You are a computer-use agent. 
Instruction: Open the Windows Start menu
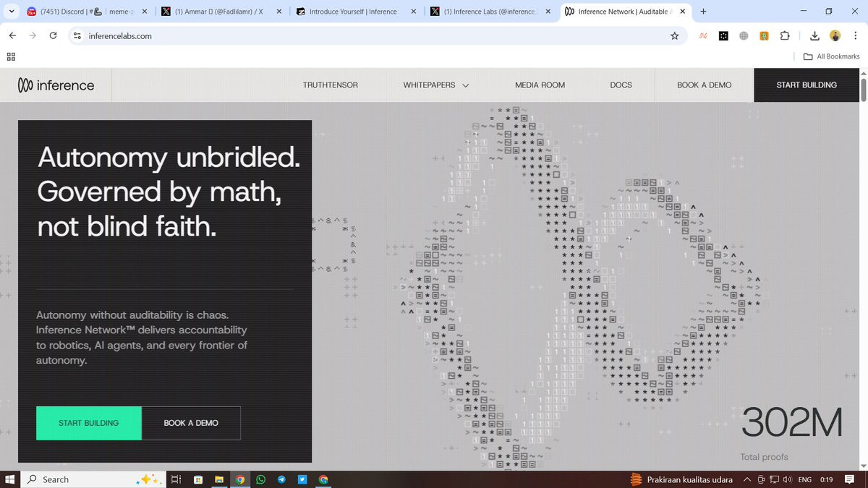pyautogui.click(x=10, y=479)
